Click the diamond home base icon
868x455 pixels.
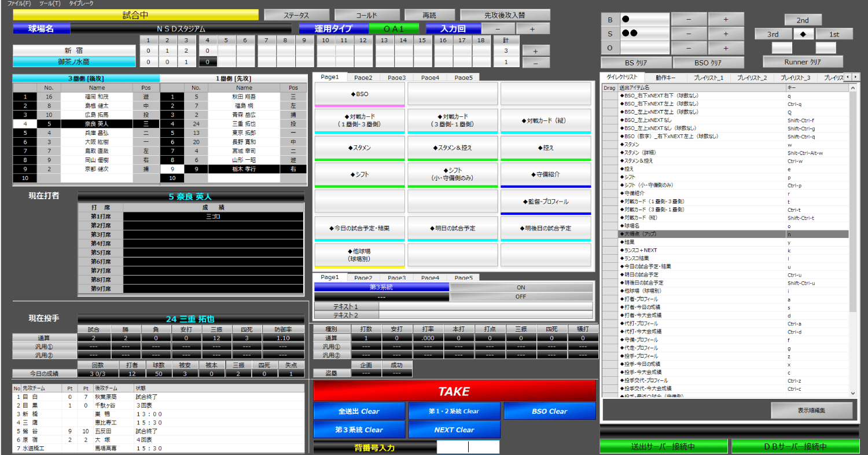click(803, 34)
